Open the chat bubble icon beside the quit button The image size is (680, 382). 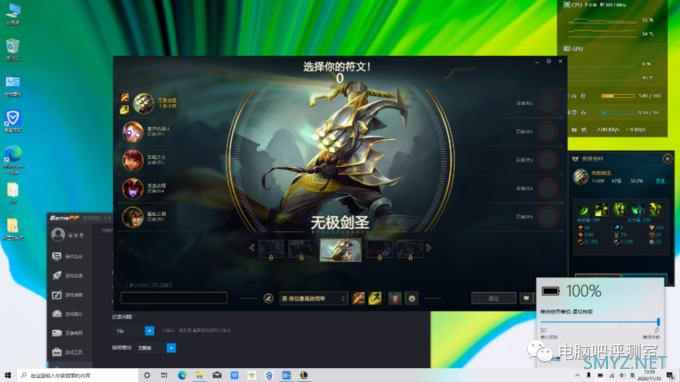coord(526,298)
